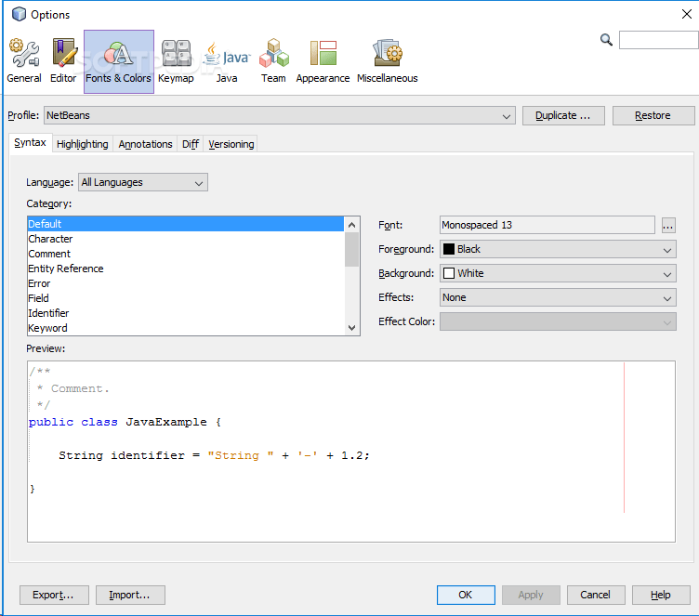This screenshot has width=699, height=616.
Task: Click the Export button
Action: (x=54, y=595)
